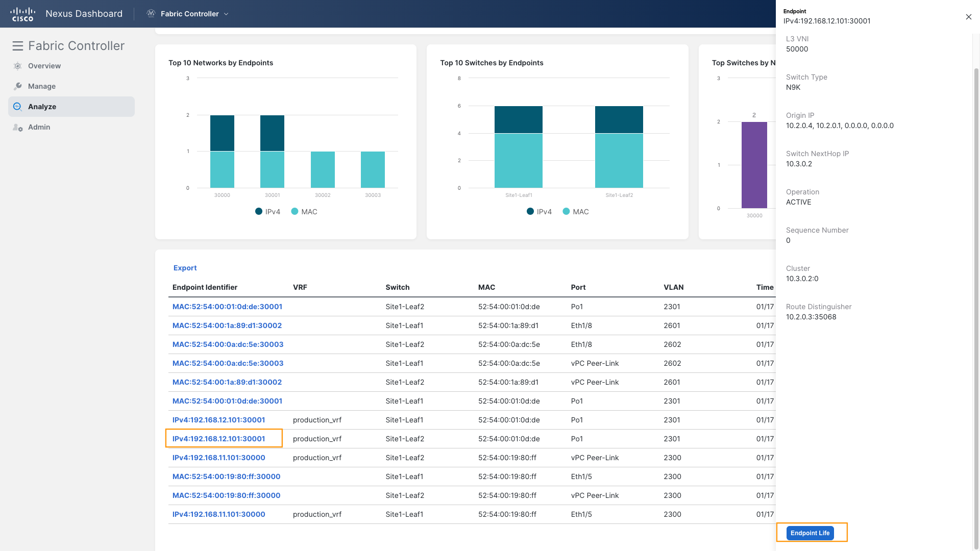Open MAC:52:54:00:19:80:ff:30000 on Site1-Leaf1
This screenshot has width=980, height=551.
click(226, 477)
